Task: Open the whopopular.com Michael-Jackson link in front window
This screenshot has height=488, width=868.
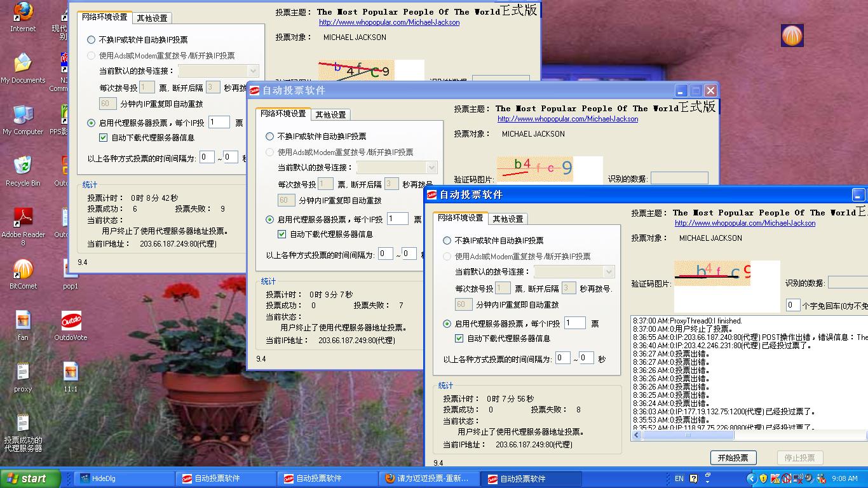Action: click(745, 223)
